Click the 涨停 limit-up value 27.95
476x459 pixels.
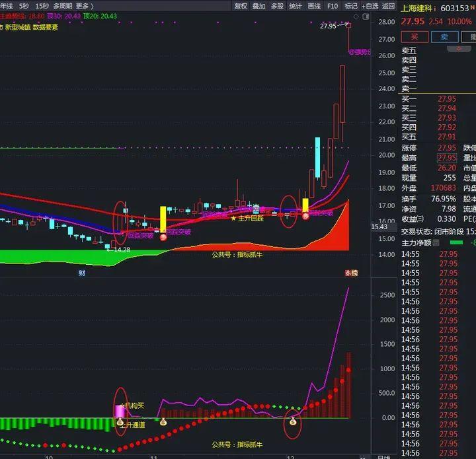447,148
